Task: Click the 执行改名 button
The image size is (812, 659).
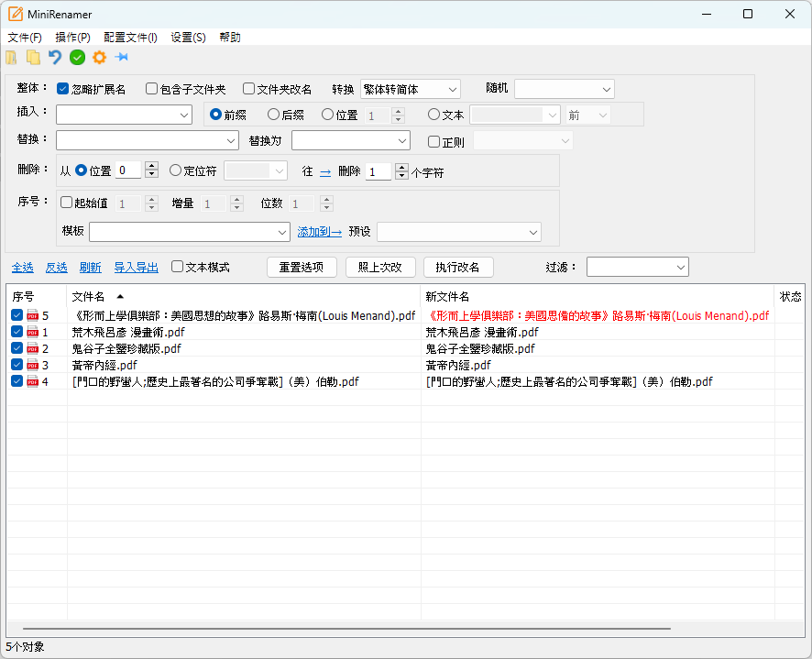Action: click(458, 267)
